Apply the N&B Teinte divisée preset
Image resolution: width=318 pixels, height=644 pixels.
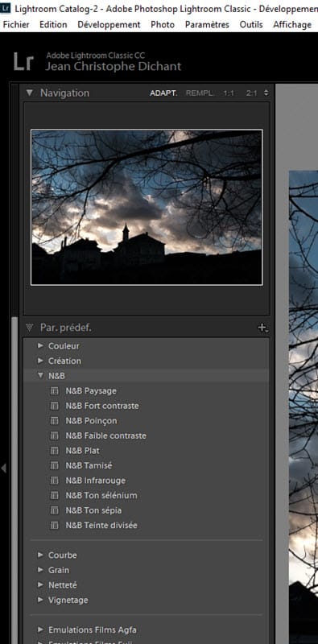[101, 526]
